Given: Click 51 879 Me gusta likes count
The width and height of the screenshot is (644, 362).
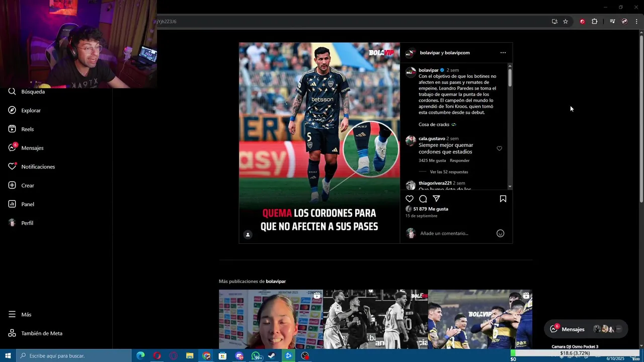Looking at the screenshot, I should [x=431, y=209].
